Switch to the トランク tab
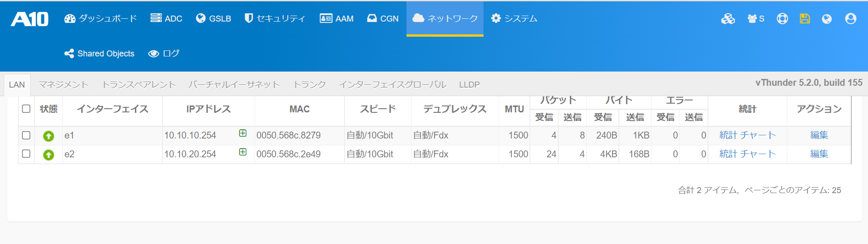Screen dimensions: 868x244 tap(309, 85)
